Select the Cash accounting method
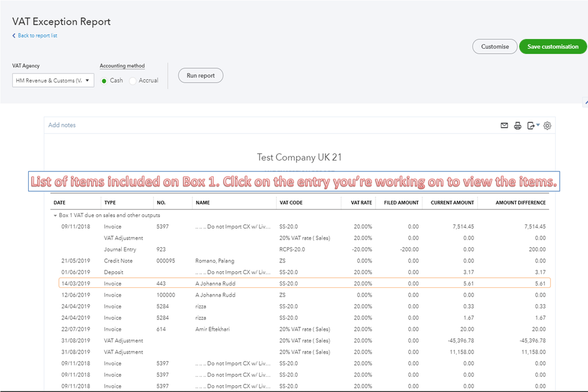Screen dimensions: 588x392 click(104, 81)
